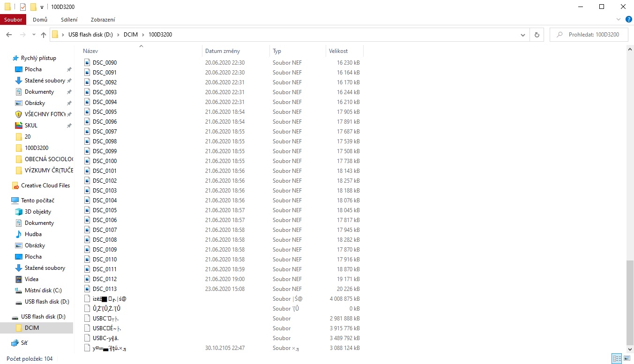Screen dimensions: 634x364
Task: Select 3D objekty folder in sidebar
Action: pos(37,212)
